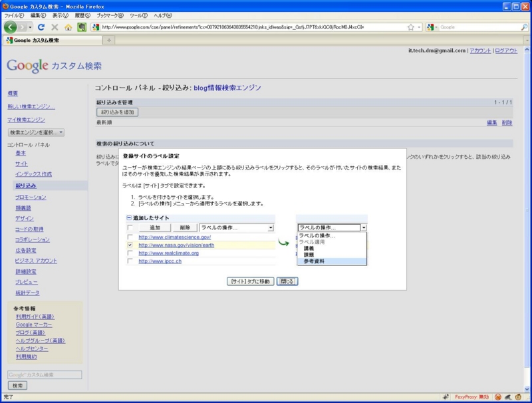This screenshot has width=532, height=403.
Task: Click the site favicon in the address bar
Action: (96, 27)
